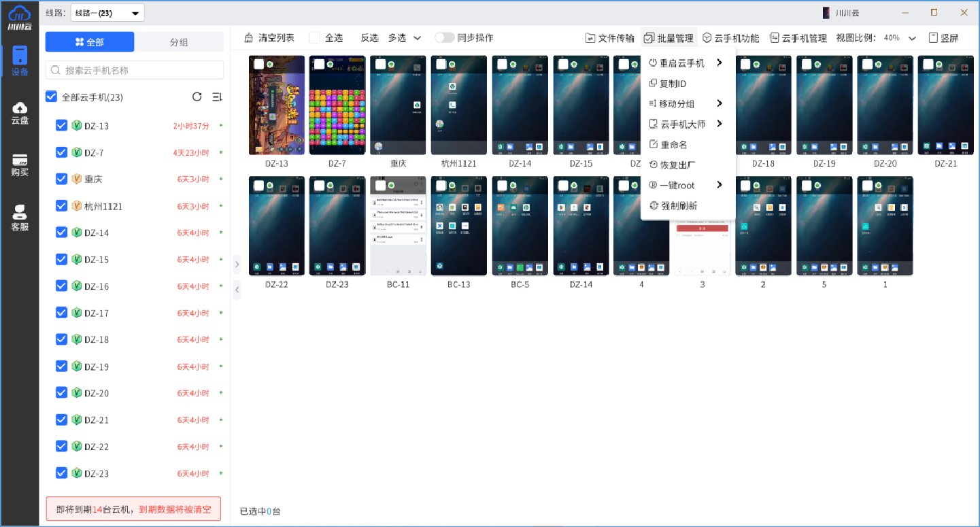Check the 全选 select all checkbox
This screenshot has height=527, width=980.
pyautogui.click(x=314, y=37)
